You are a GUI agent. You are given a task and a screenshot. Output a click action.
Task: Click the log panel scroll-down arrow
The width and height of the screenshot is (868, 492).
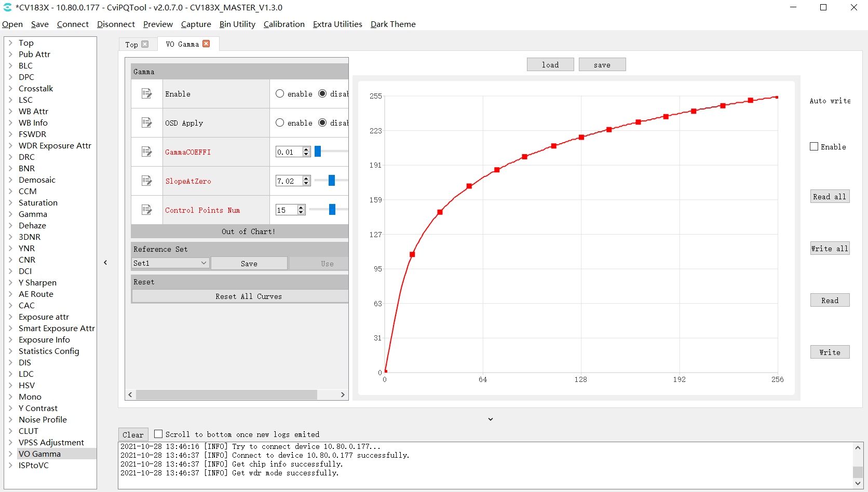click(x=858, y=483)
